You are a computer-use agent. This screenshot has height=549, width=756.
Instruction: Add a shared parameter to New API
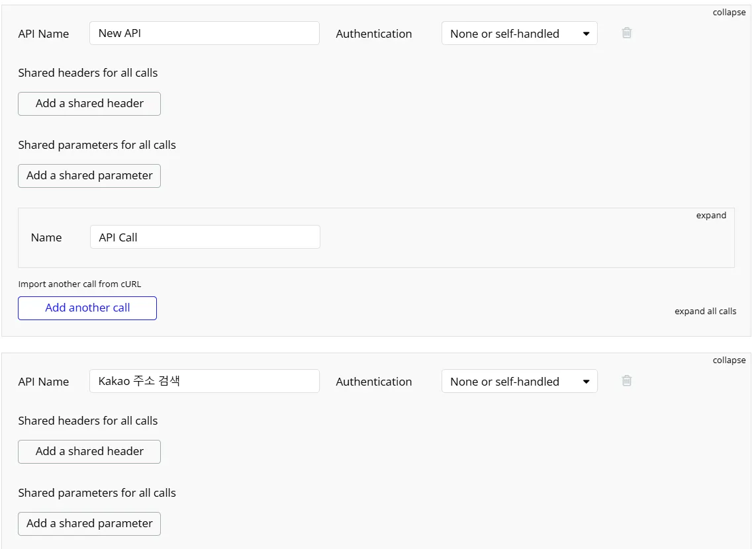89,176
